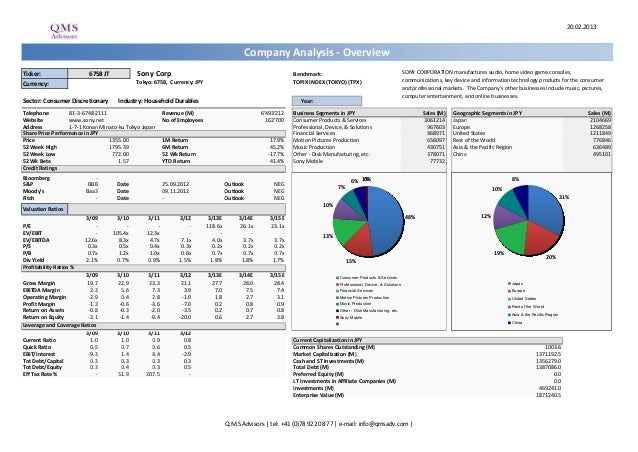Click the Consumer Products & Services legend entry
This screenshot has height=452, width=638.
[367, 278]
